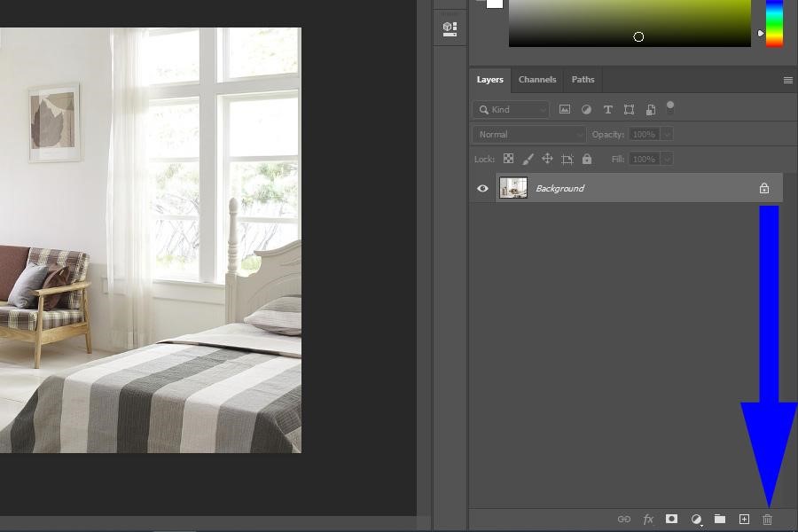Image resolution: width=798 pixels, height=532 pixels.
Task: Filter layers by type (T) icon
Action: coord(607,110)
